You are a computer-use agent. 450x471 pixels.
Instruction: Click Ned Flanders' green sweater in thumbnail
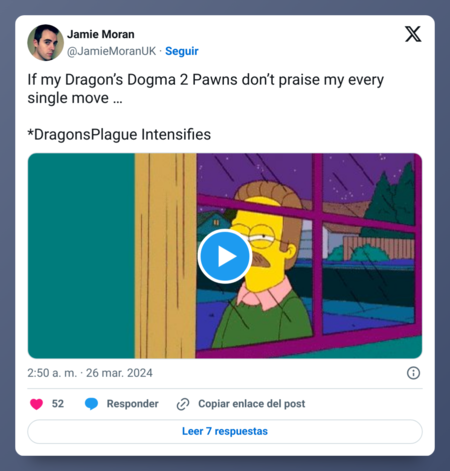pyautogui.click(x=260, y=322)
